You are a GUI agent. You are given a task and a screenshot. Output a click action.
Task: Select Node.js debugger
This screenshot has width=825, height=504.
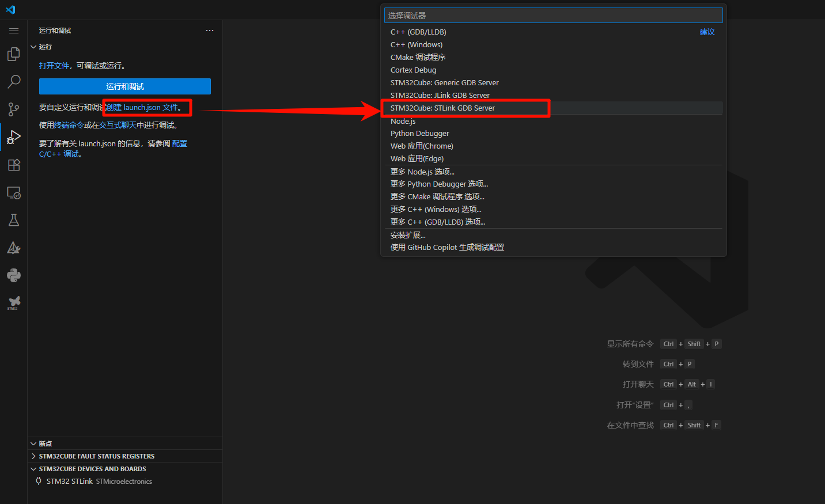pyautogui.click(x=554, y=121)
